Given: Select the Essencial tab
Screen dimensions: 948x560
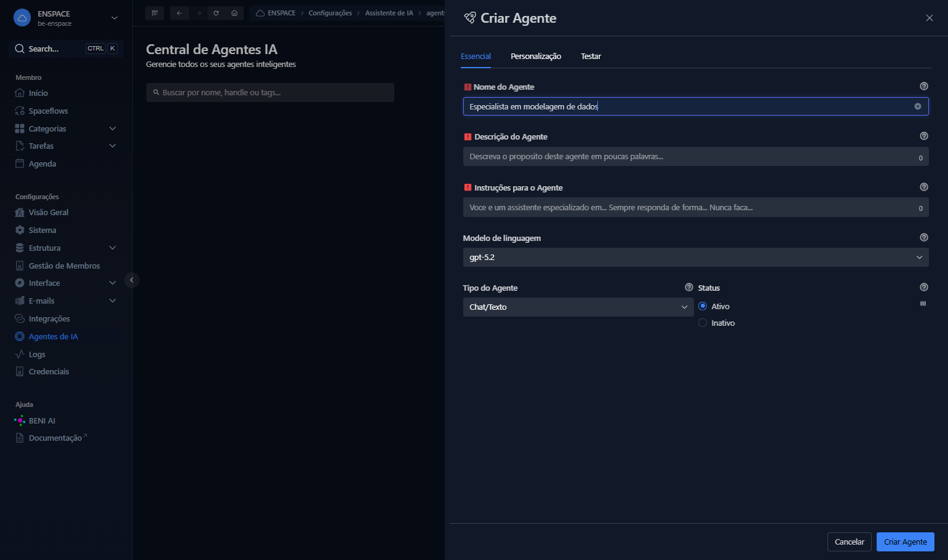Looking at the screenshot, I should 476,57.
